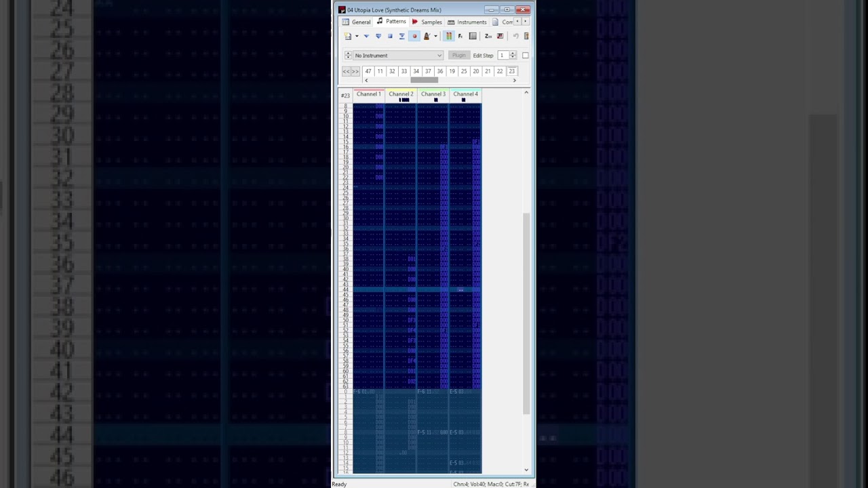Click the order list scrollbar thumb
The height and width of the screenshot is (488, 868).
point(424,80)
